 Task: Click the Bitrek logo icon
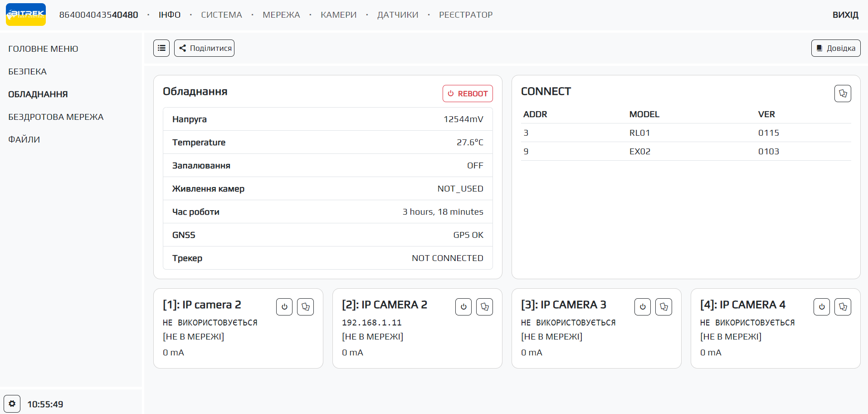coord(26,15)
